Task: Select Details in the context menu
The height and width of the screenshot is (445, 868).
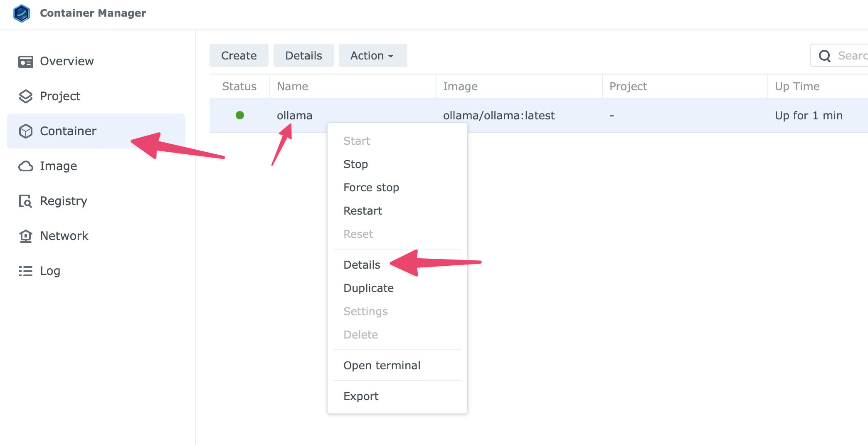Action: click(362, 265)
